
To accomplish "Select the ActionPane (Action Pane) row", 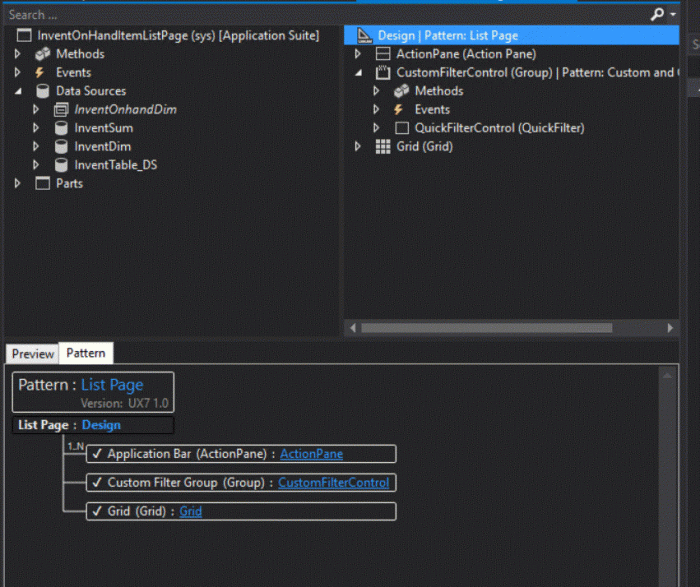I will point(467,54).
